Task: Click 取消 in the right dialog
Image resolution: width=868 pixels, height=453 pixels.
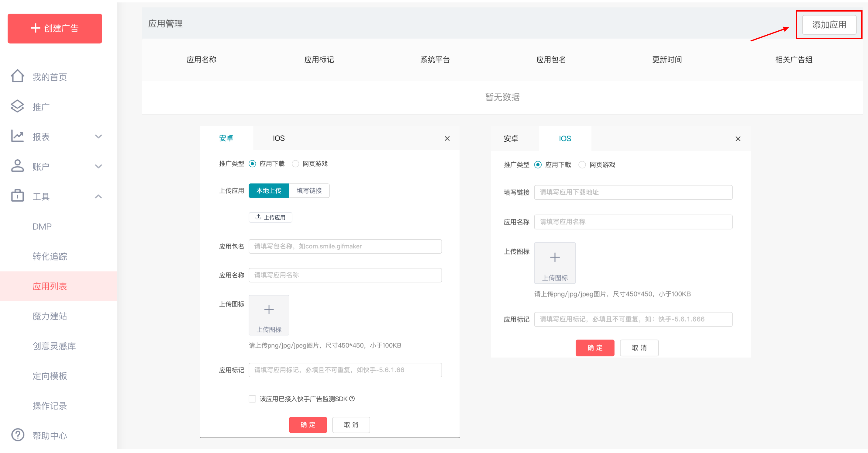Action: [x=639, y=348]
